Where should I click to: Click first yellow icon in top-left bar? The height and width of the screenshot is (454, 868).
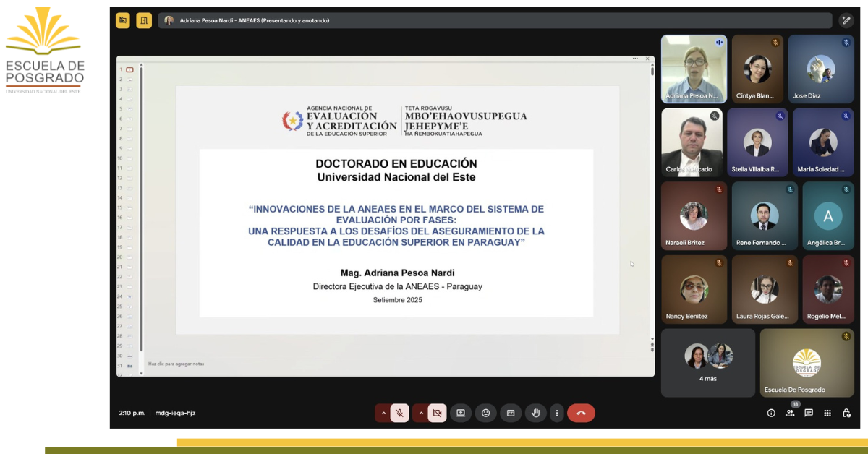click(123, 20)
